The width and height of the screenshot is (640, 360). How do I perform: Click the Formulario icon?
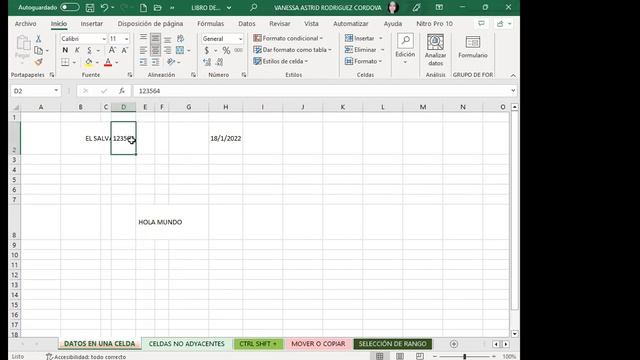473,47
